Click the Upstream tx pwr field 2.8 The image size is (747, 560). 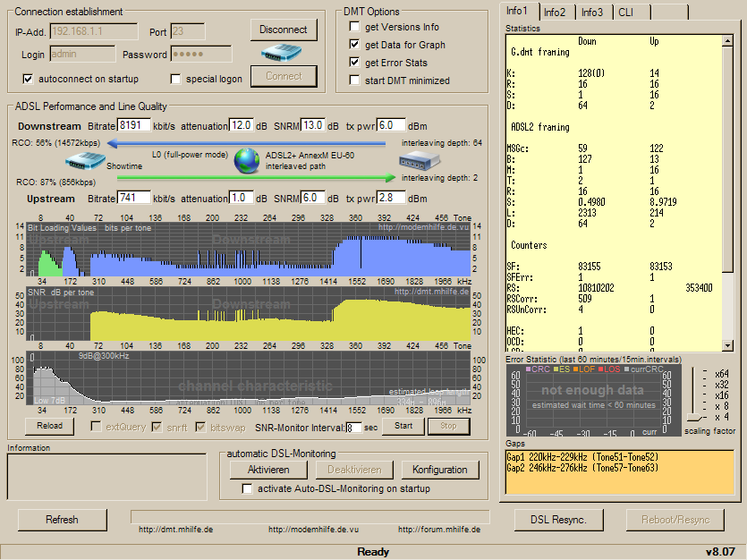click(x=391, y=198)
